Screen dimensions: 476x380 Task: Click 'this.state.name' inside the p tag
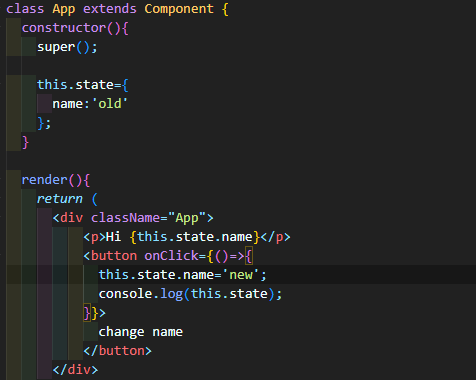click(x=194, y=237)
